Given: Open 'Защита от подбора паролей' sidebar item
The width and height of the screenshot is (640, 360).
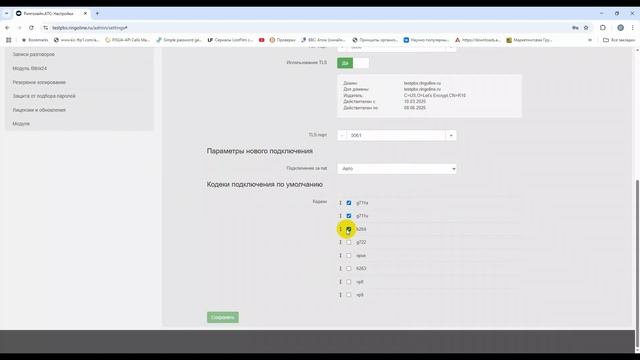Looking at the screenshot, I should (x=44, y=96).
